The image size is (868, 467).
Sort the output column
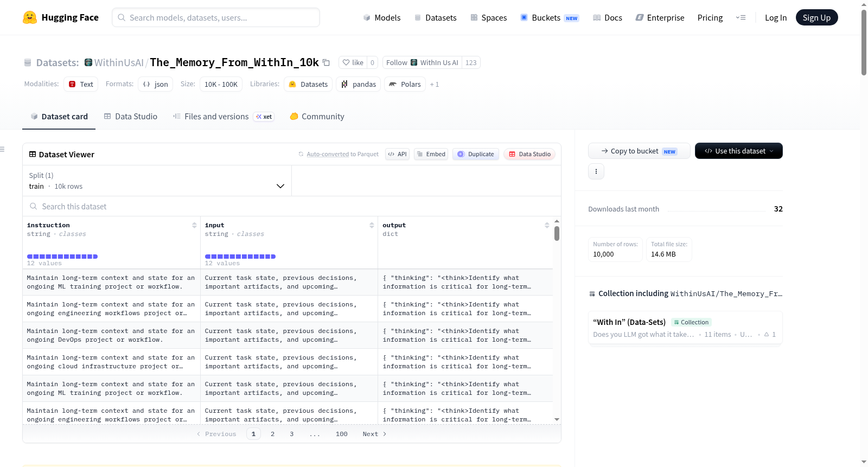[x=547, y=225]
